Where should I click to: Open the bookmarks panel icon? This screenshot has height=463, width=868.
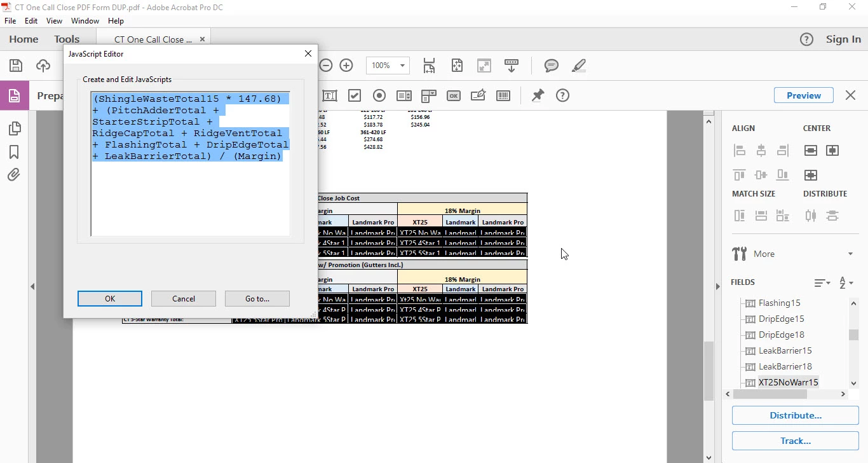point(14,152)
